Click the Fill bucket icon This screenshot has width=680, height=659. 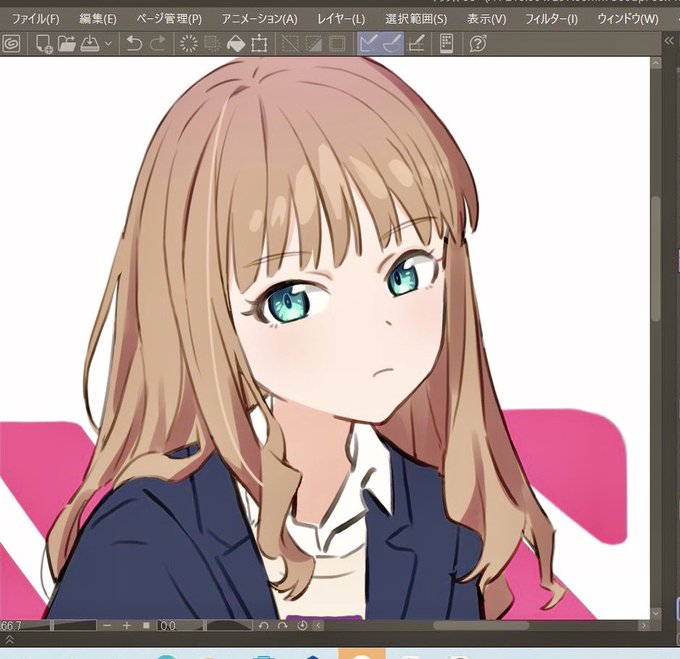tap(235, 44)
